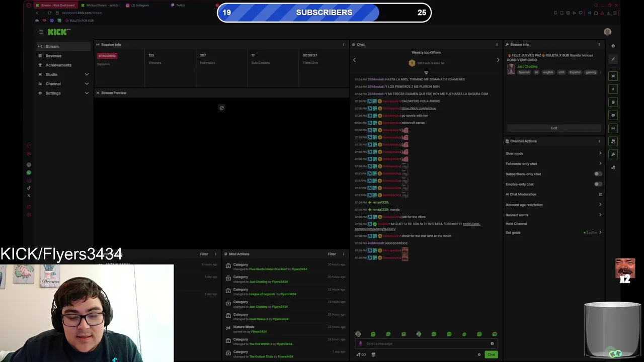This screenshot has height=362, width=644.
Task: Click the Kick logo
Action: click(x=59, y=32)
